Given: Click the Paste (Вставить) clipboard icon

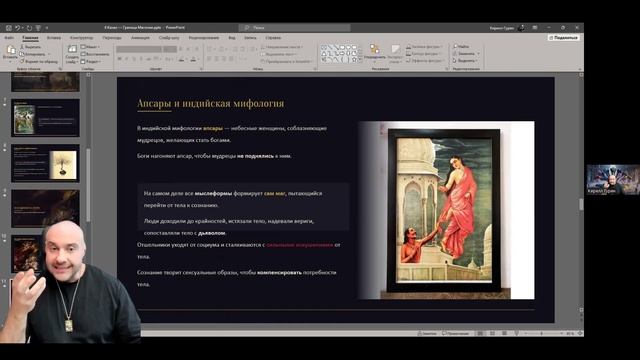Looking at the screenshot, I should click(x=11, y=50).
